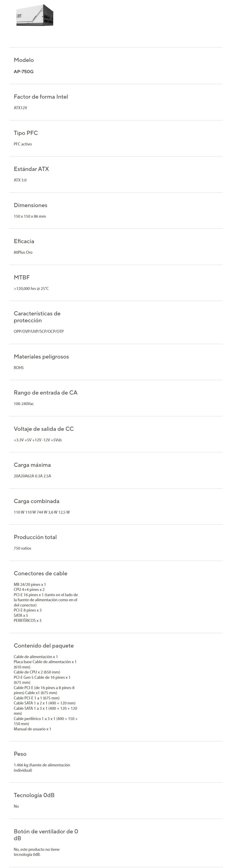Click the MTBF heading

(x=22, y=277)
